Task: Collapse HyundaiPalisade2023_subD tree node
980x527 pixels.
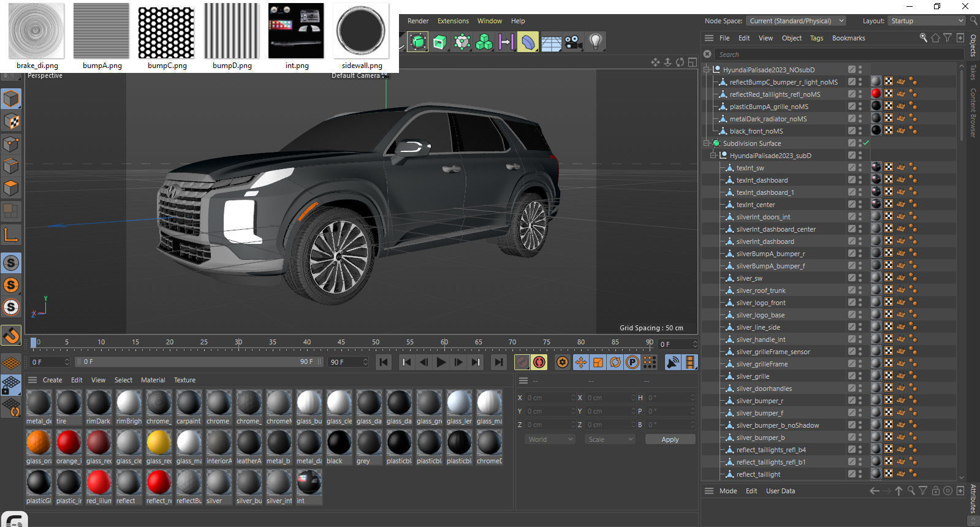Action: pyautogui.click(x=713, y=155)
